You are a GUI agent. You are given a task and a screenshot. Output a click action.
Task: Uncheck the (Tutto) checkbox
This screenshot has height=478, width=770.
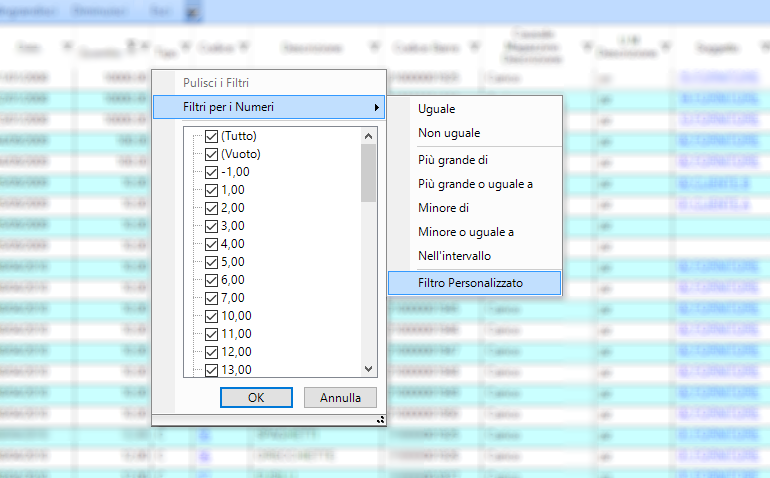click(211, 136)
